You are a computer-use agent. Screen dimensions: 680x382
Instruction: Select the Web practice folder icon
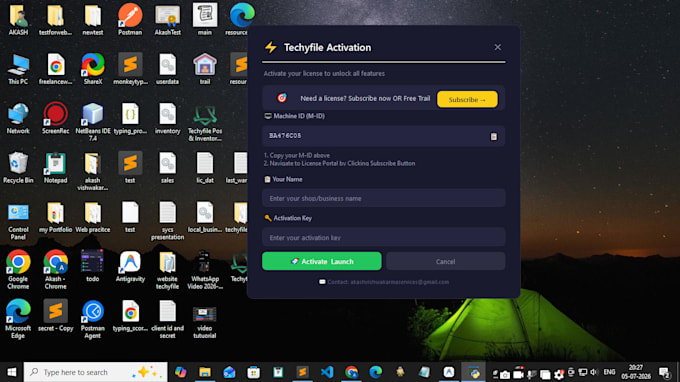[93, 218]
